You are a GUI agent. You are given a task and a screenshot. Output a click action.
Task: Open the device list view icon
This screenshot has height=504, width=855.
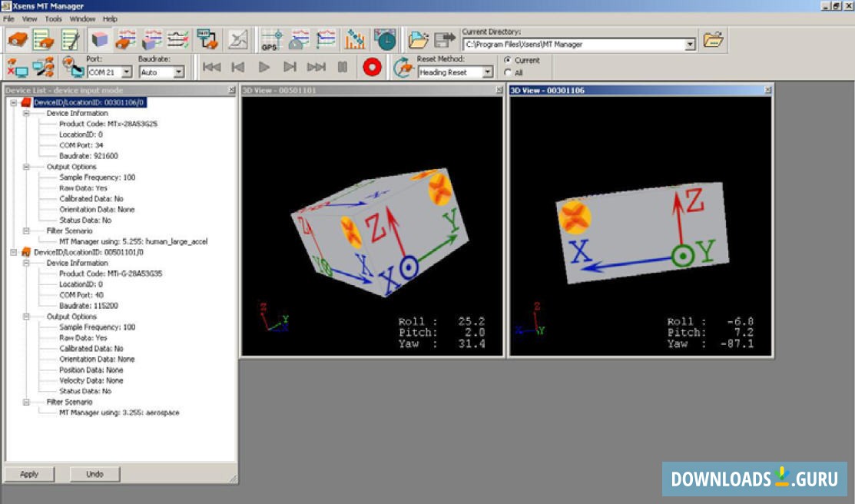click(x=43, y=40)
